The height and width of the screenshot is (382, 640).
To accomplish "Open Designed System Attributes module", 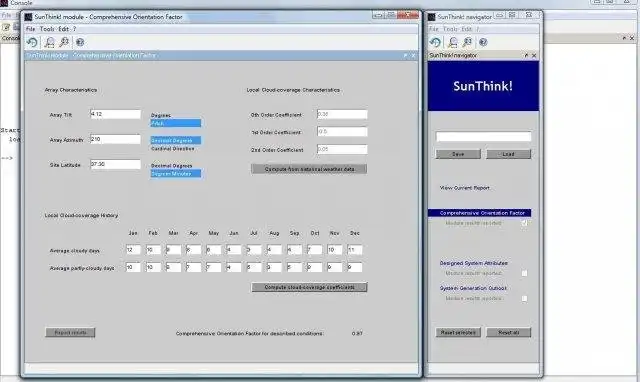I will pos(473,263).
